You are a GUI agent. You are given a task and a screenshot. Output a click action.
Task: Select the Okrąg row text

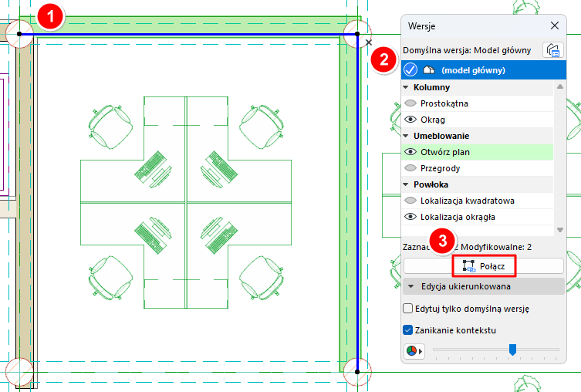tap(433, 120)
